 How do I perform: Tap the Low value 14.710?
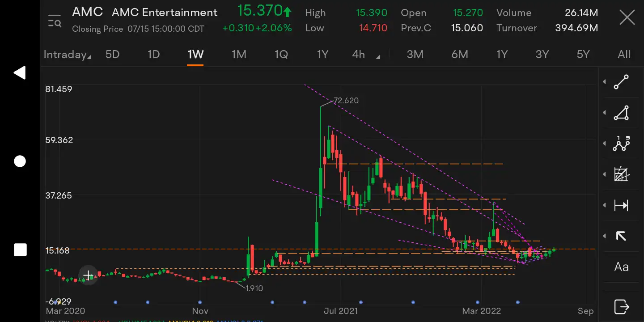tap(373, 28)
